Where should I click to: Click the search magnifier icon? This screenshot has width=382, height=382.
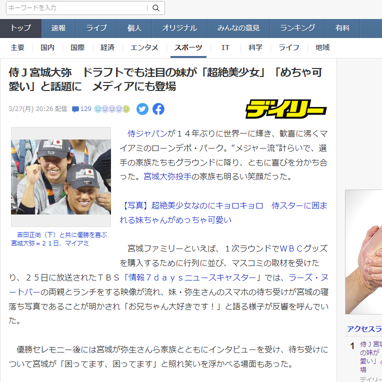(x=156, y=8)
